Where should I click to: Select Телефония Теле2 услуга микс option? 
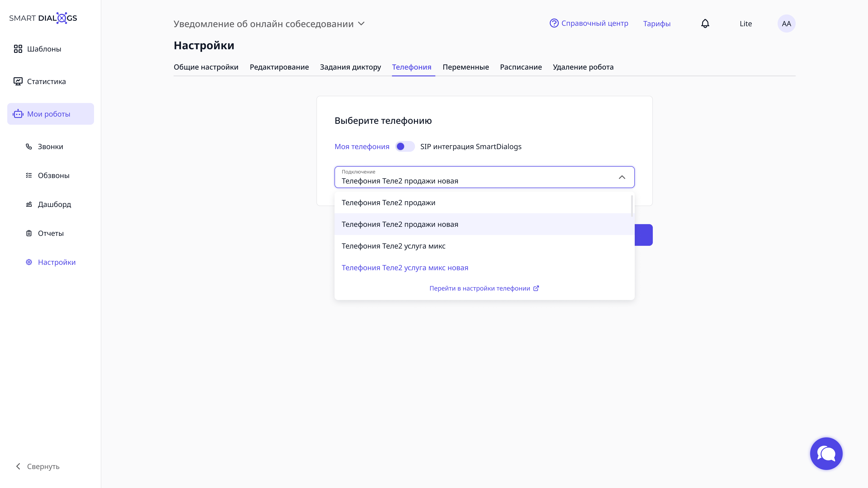click(x=485, y=246)
